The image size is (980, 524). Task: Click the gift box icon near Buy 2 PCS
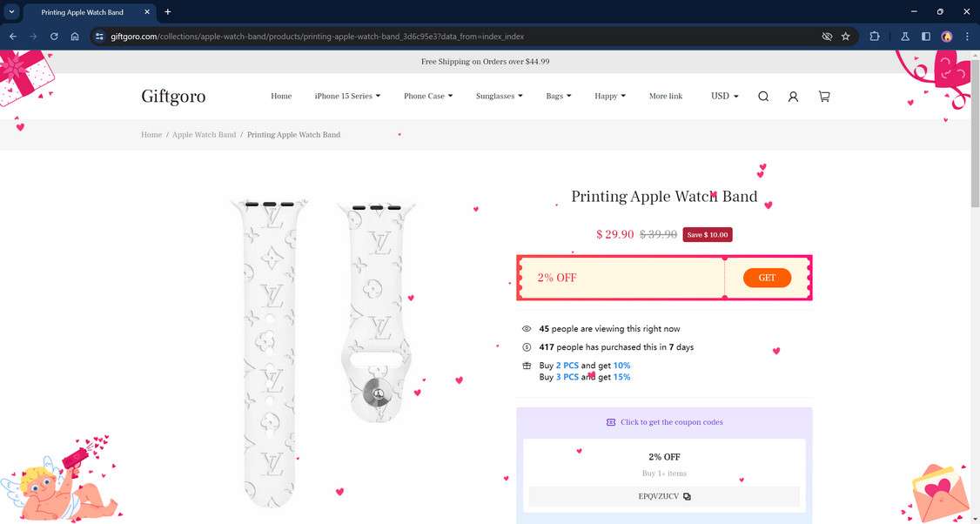526,366
